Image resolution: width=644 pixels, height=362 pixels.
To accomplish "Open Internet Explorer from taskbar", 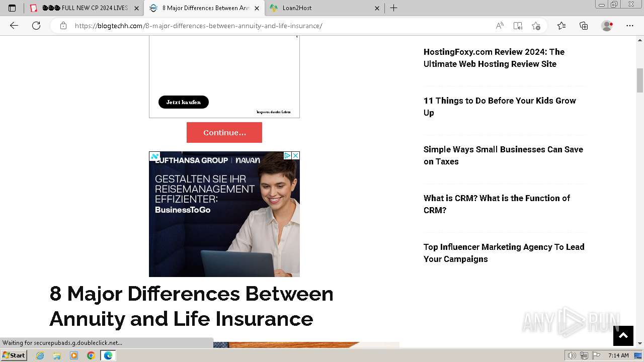I will [x=40, y=355].
